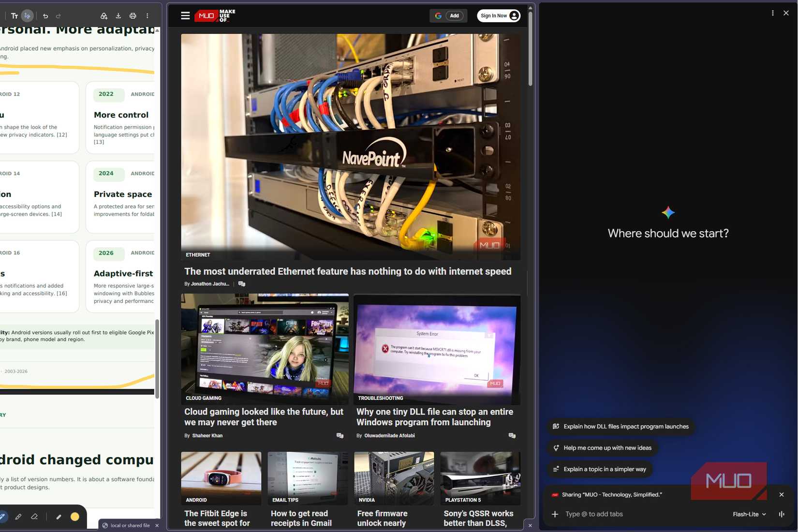Click the Sign In Now button
Screen dimensions: 798x532
tap(499, 15)
